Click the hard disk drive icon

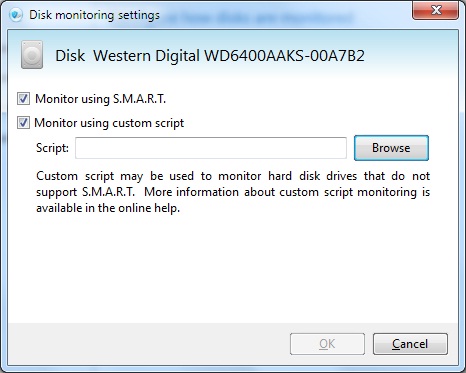click(x=32, y=55)
